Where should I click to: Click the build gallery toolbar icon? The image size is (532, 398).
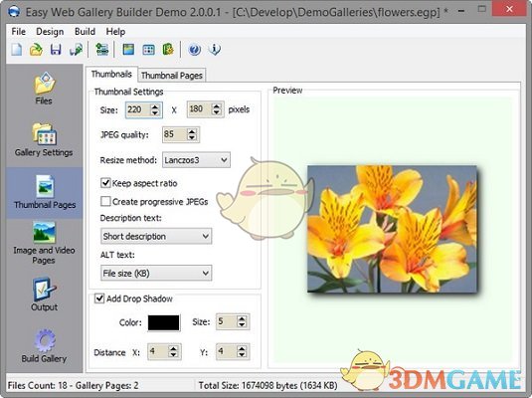coord(168,50)
